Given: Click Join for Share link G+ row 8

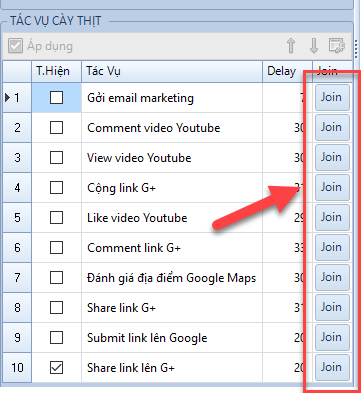Looking at the screenshot, I should [332, 307].
